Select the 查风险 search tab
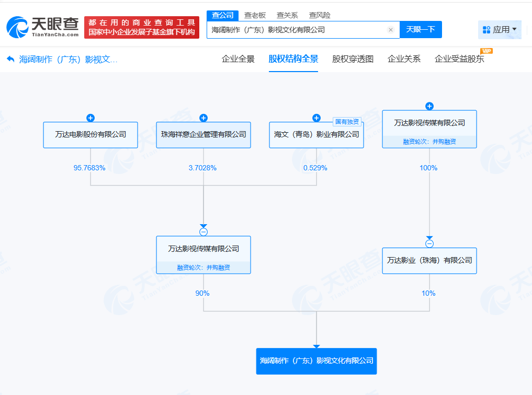This screenshot has width=532, height=395. [x=320, y=15]
